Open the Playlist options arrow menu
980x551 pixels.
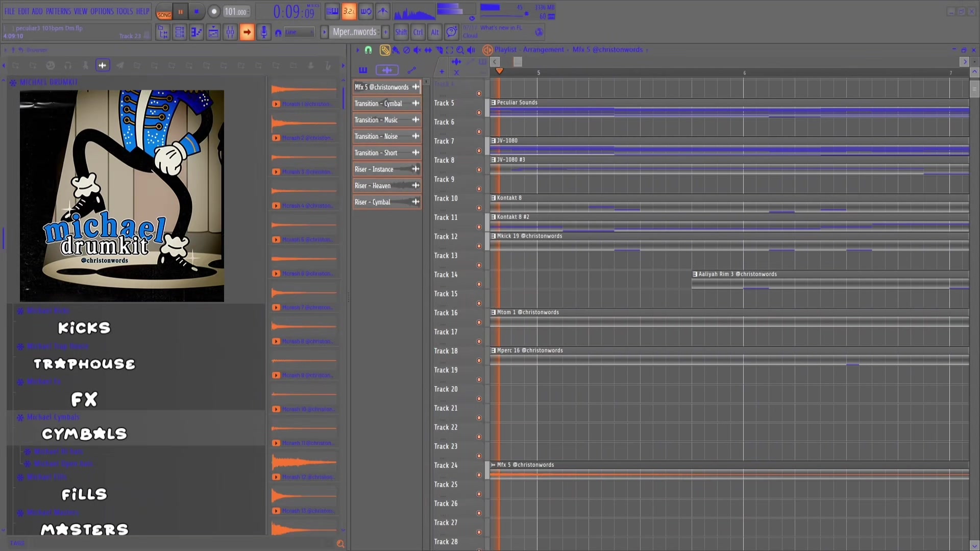pos(357,50)
